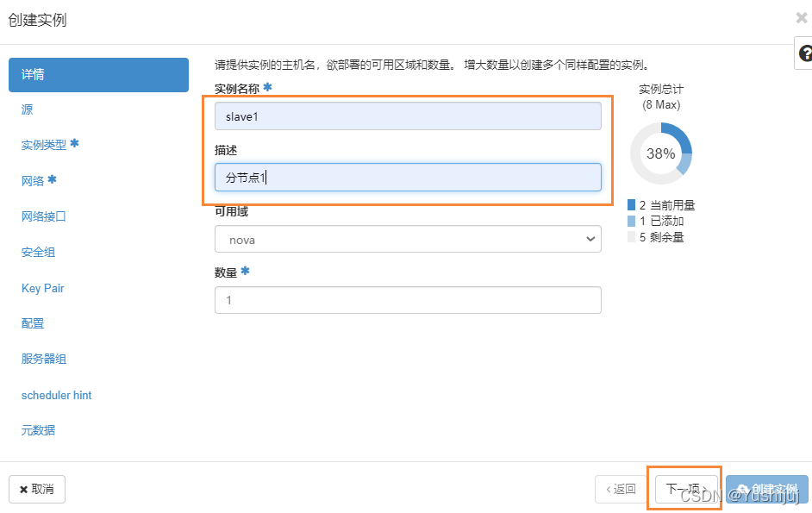Viewport: 812px width, 513px height.
Task: Open the help question mark icon
Action: point(803,53)
